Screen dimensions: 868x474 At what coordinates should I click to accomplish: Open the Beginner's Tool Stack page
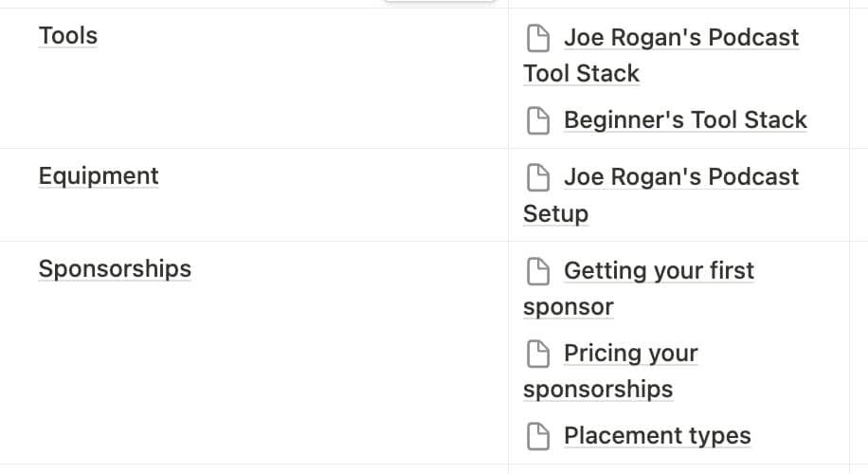coord(685,120)
